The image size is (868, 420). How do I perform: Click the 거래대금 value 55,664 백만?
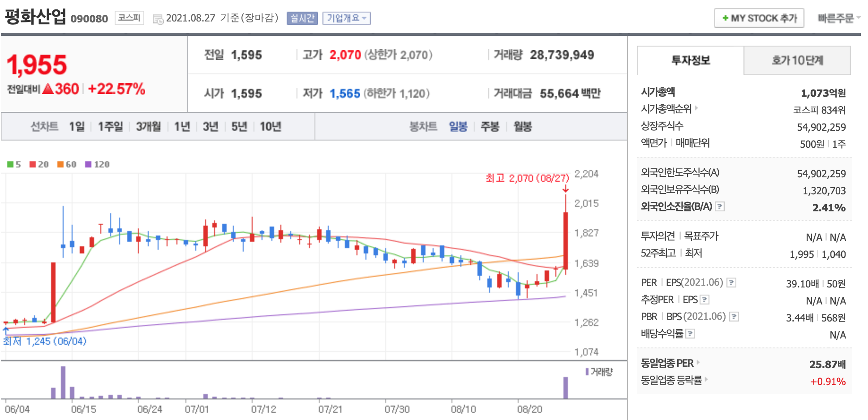pos(570,93)
